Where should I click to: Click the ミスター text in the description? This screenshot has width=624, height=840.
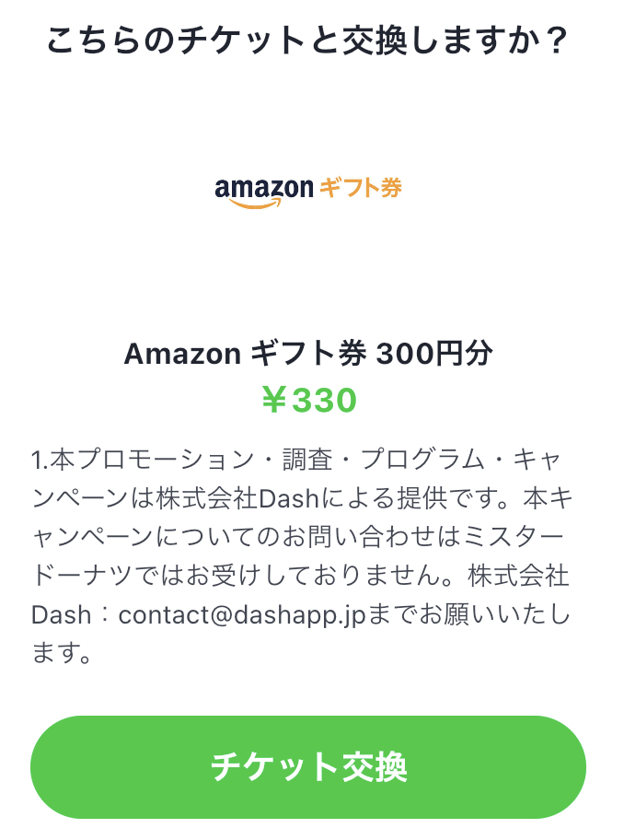coord(514,537)
